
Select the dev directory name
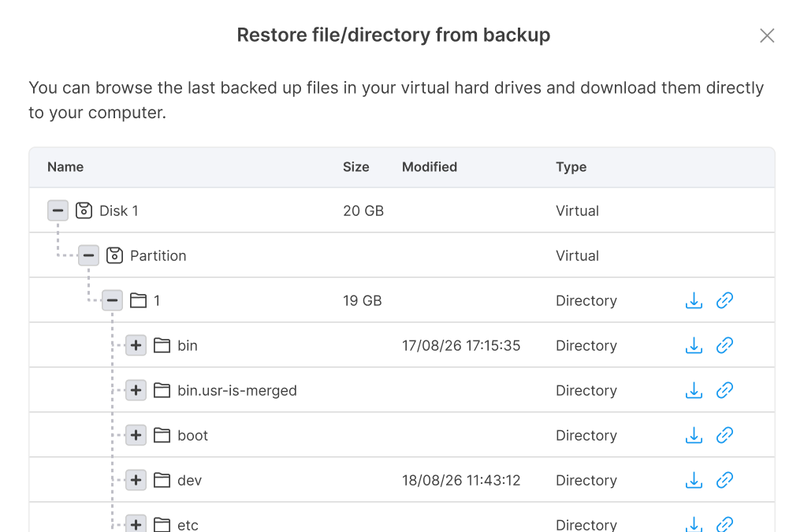(190, 480)
